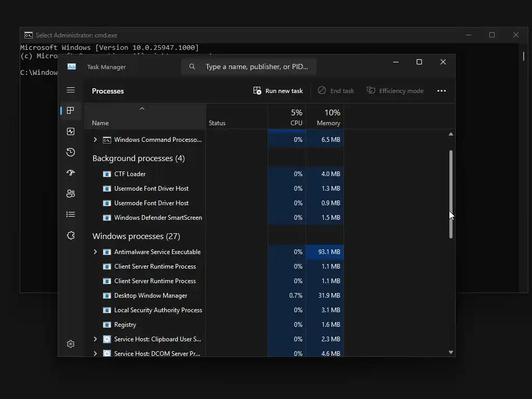Expand Windows Command Processor group

click(x=96, y=139)
